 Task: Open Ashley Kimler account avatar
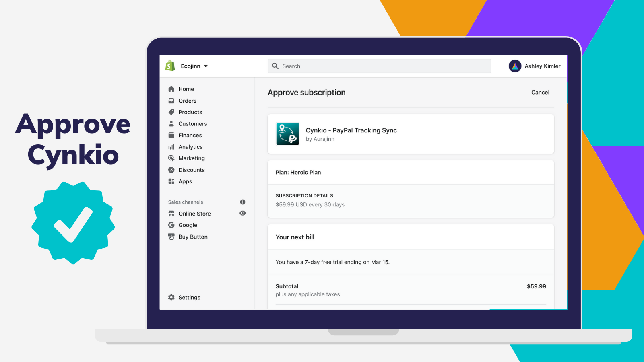pos(515,66)
